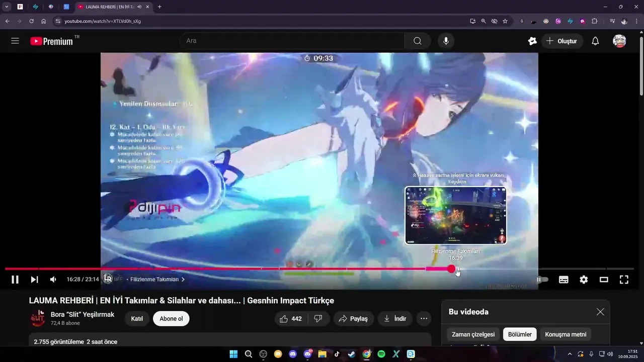Search with voice microphone
This screenshot has width=644, height=362.
[x=446, y=41]
